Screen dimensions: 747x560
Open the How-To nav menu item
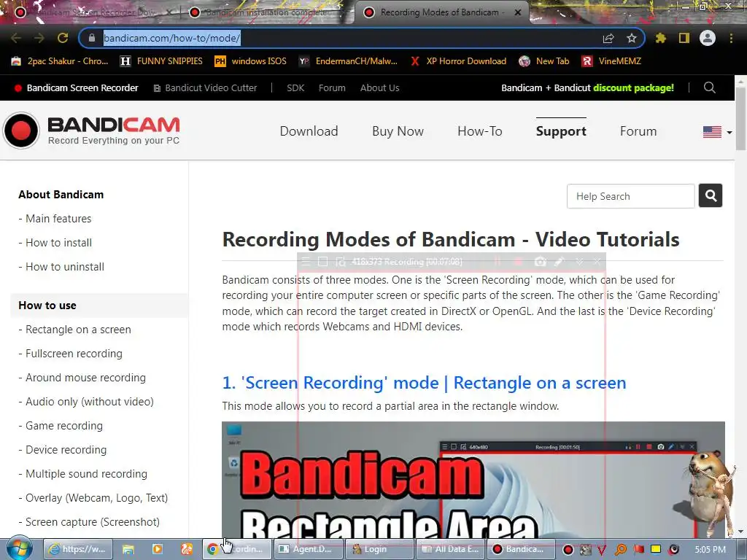click(x=480, y=131)
